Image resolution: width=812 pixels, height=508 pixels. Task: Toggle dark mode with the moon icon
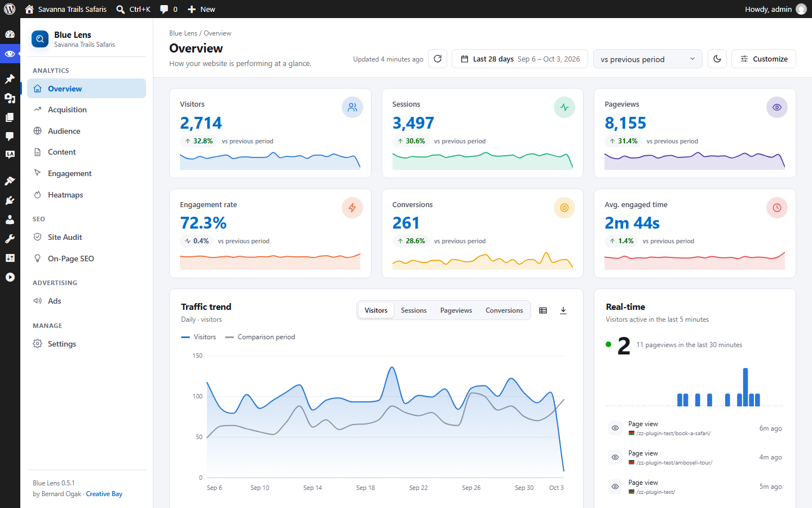[717, 59]
